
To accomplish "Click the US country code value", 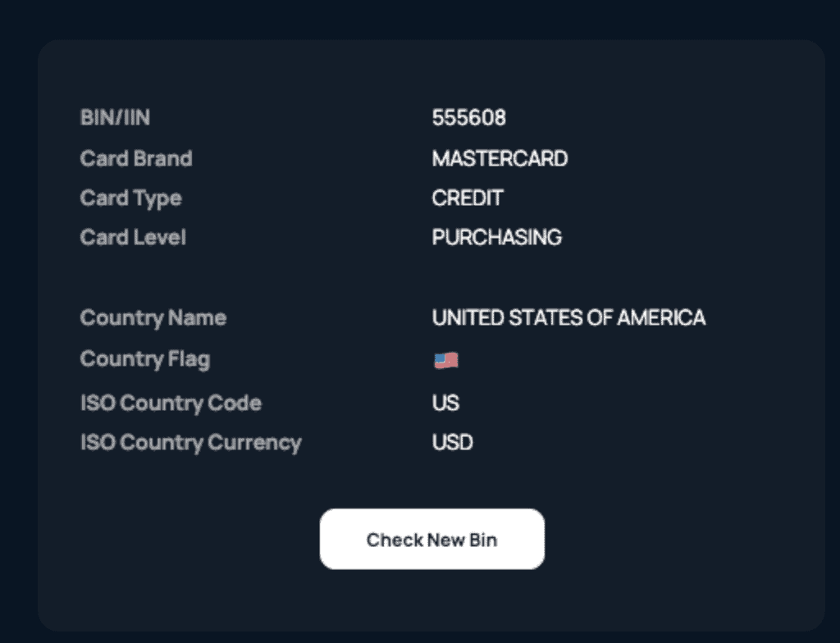I will (445, 403).
